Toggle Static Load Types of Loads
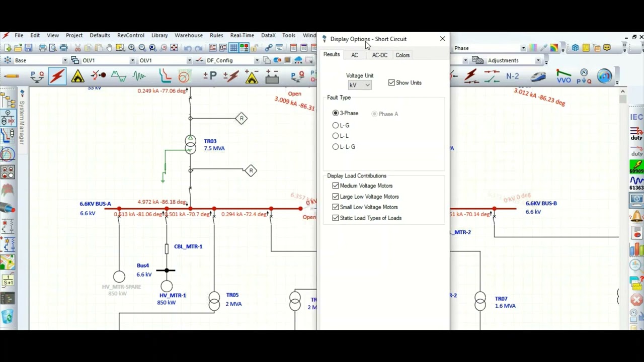The image size is (644, 362). [336, 218]
